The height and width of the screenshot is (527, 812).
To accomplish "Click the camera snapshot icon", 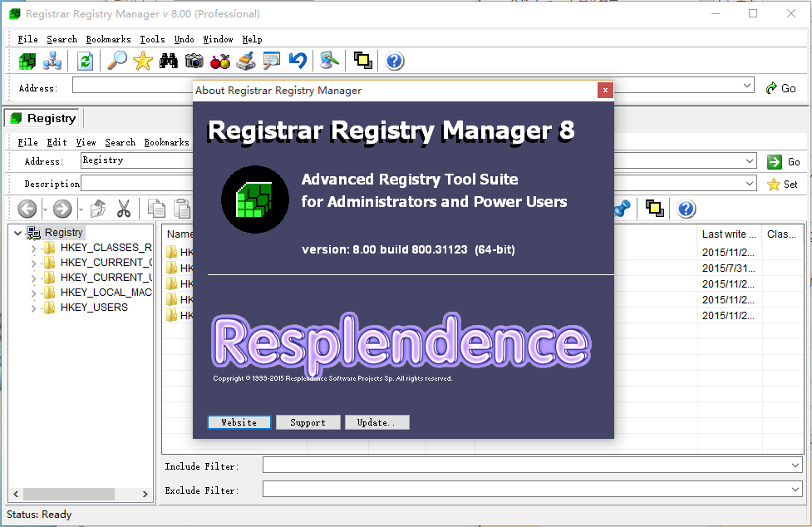I will coord(194,61).
